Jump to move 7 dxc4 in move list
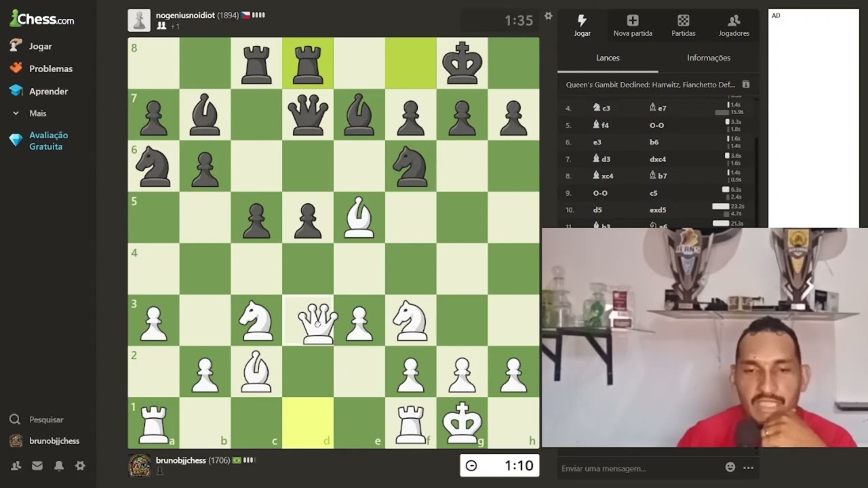This screenshot has height=488, width=868. [x=658, y=159]
